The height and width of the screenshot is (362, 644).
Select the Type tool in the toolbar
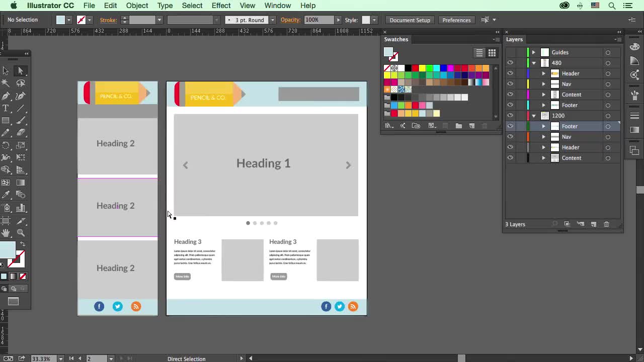(7, 108)
